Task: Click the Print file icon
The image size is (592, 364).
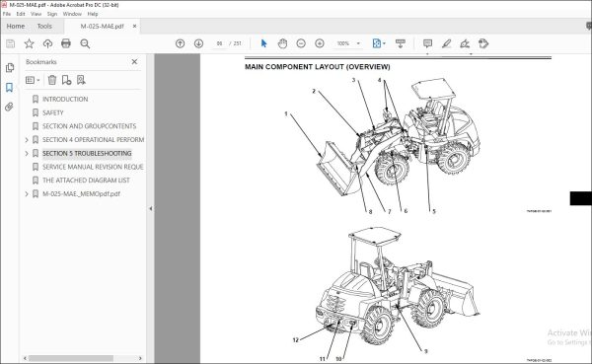Action: (66, 43)
